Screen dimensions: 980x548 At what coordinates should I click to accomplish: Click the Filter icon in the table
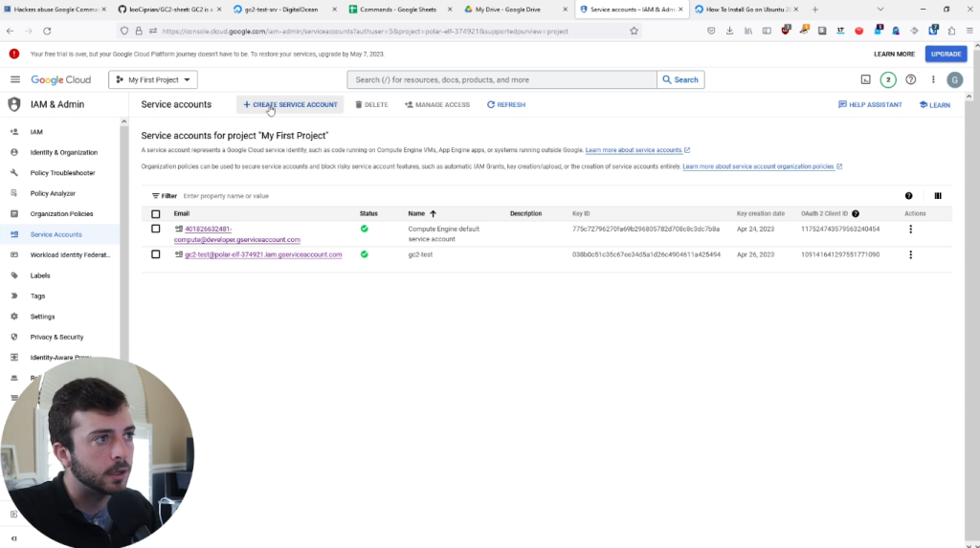[156, 196]
